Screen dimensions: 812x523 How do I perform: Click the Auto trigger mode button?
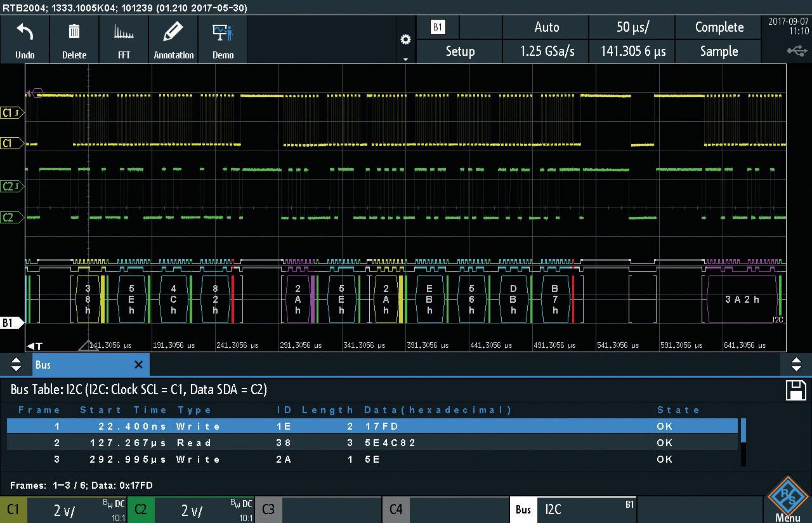click(x=546, y=27)
